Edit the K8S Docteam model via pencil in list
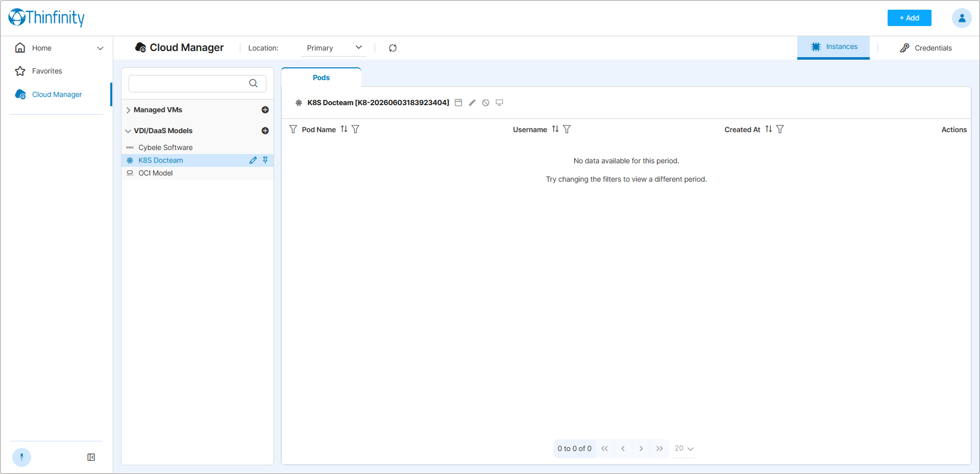 [x=253, y=160]
